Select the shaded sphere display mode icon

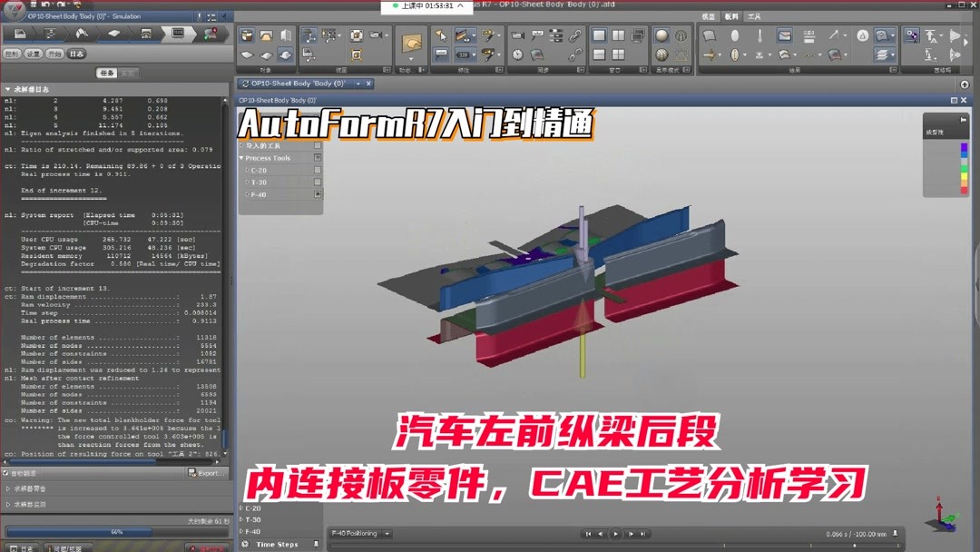click(662, 34)
